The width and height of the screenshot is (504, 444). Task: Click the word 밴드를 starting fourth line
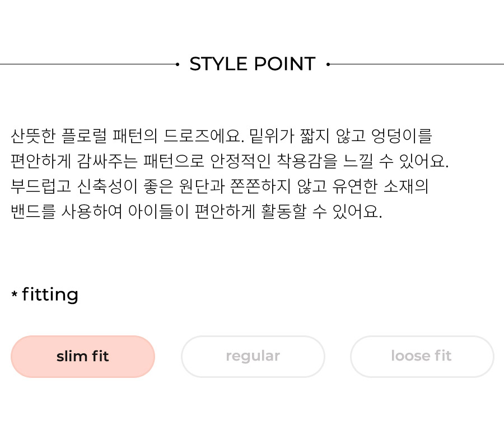coord(33,212)
